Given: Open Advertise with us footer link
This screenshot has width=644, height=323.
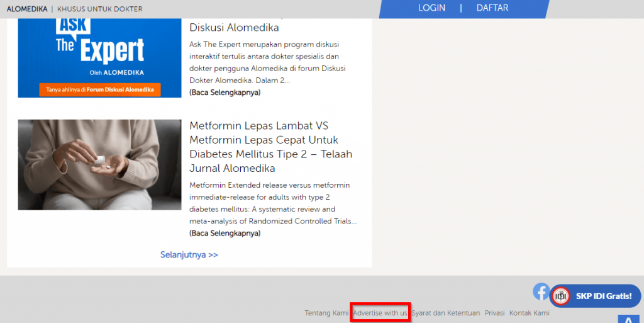Looking at the screenshot, I should point(380,313).
